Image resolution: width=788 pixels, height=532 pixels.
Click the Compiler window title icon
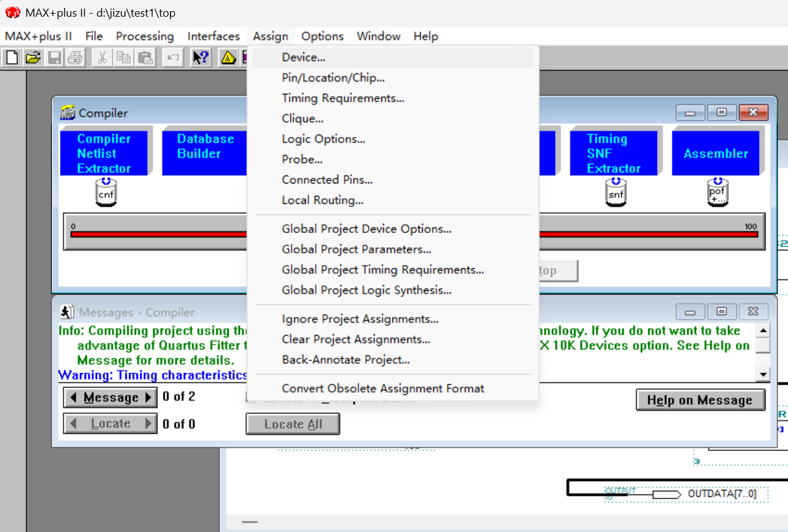[67, 112]
